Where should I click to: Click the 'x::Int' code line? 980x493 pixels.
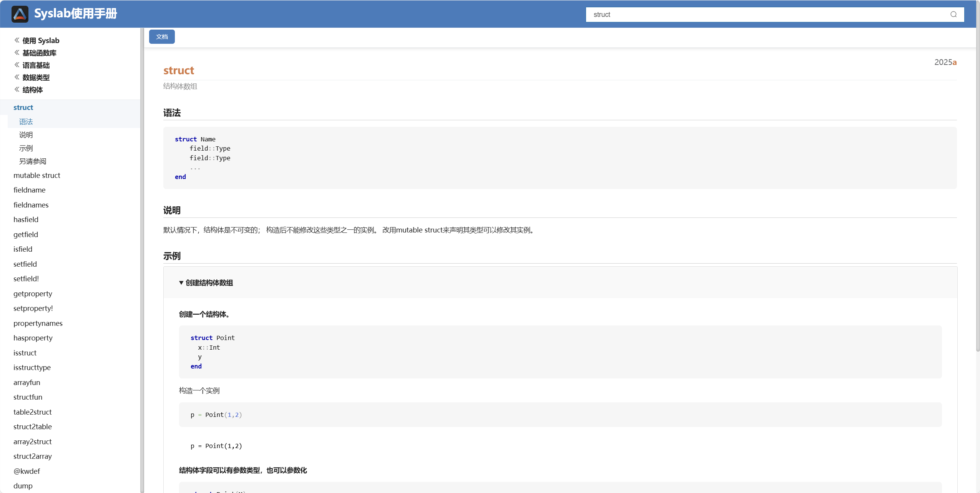[x=209, y=348]
